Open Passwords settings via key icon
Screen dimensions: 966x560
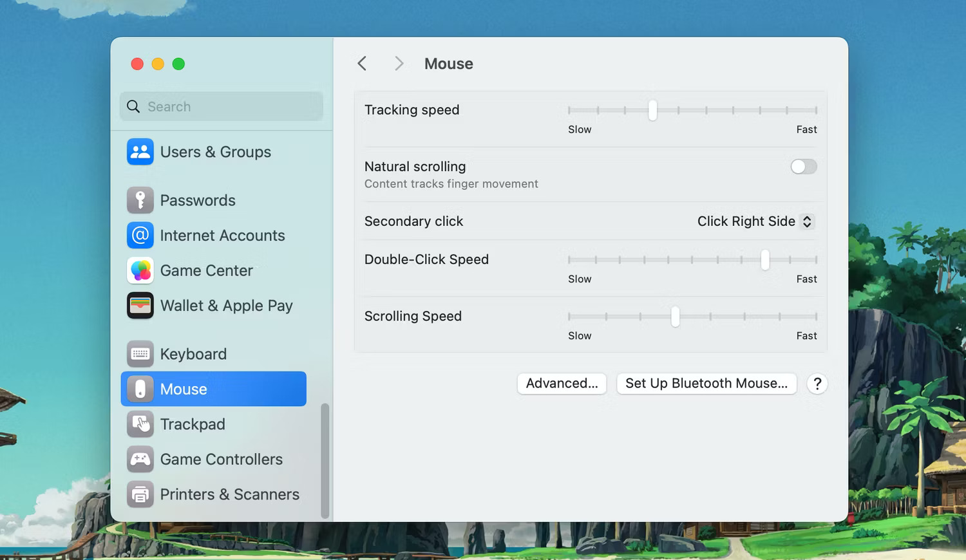(x=140, y=200)
